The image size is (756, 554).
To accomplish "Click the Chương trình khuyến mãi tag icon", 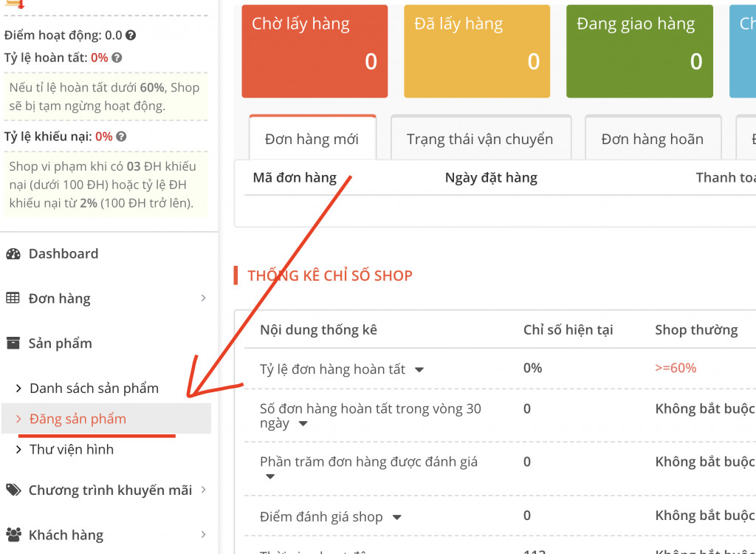I will [x=13, y=490].
